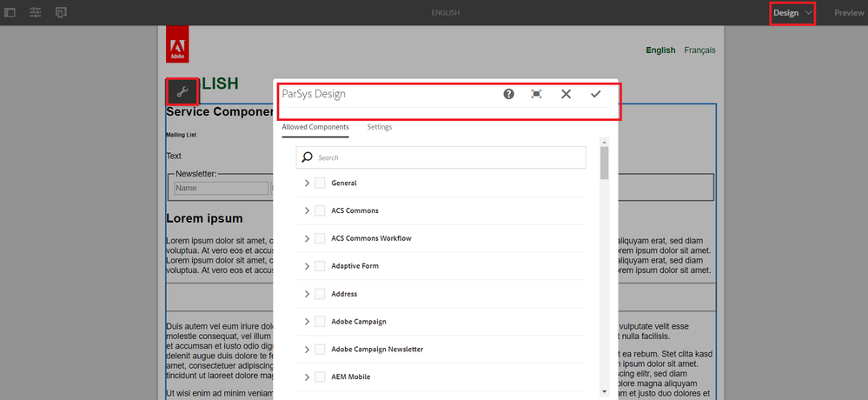Expand the AEM Mobile group
868x400 pixels.
pos(307,377)
